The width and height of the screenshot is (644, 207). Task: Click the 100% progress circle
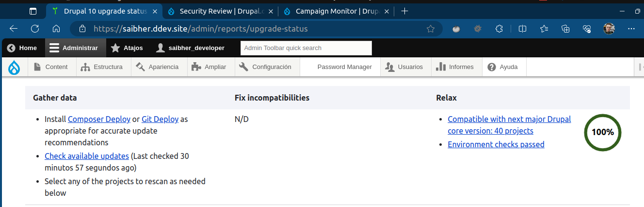(x=603, y=132)
